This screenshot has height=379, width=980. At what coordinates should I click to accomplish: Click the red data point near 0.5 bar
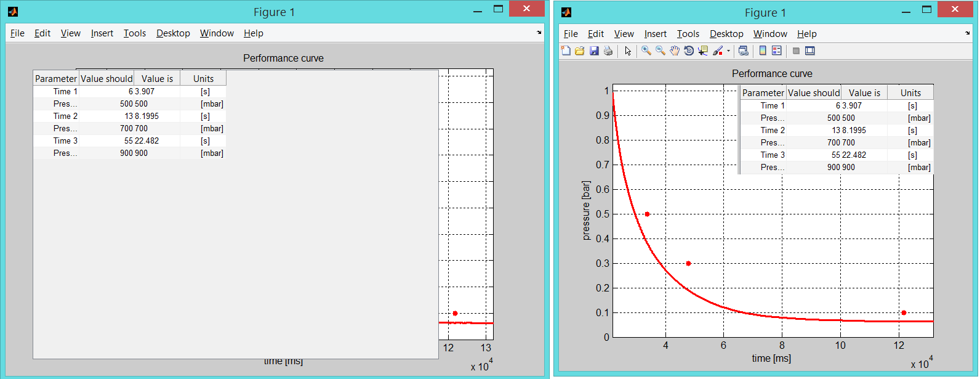647,214
